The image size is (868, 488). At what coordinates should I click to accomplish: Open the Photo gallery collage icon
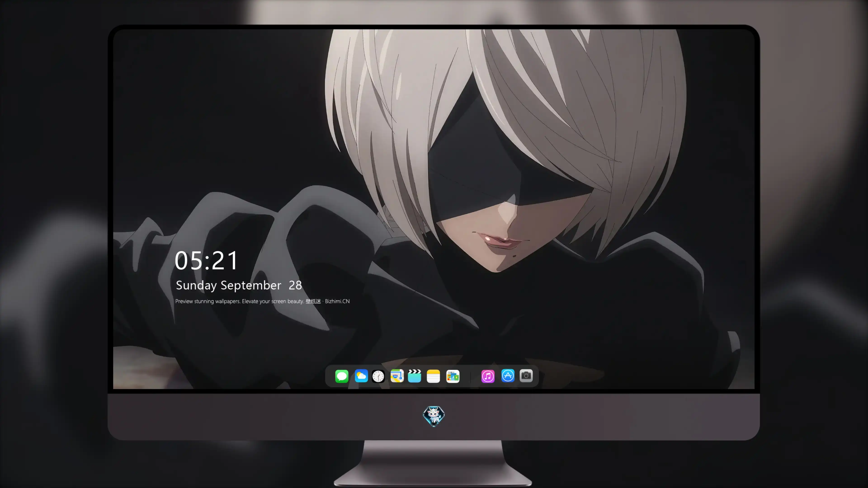453,376
